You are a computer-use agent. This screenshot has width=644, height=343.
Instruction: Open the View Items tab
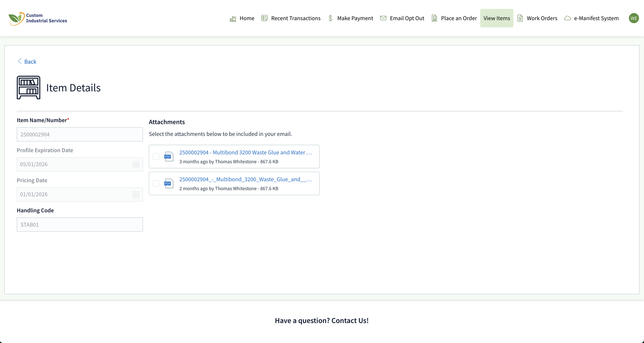pos(496,18)
